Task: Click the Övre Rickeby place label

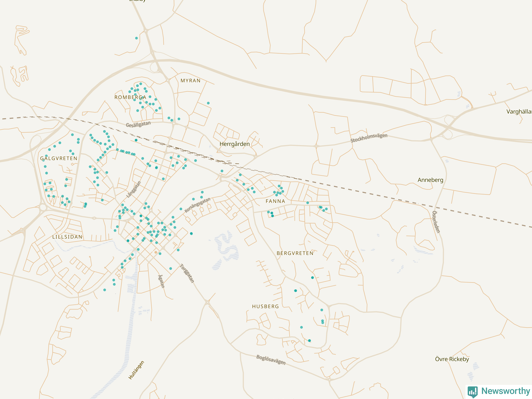Action: pos(452,359)
